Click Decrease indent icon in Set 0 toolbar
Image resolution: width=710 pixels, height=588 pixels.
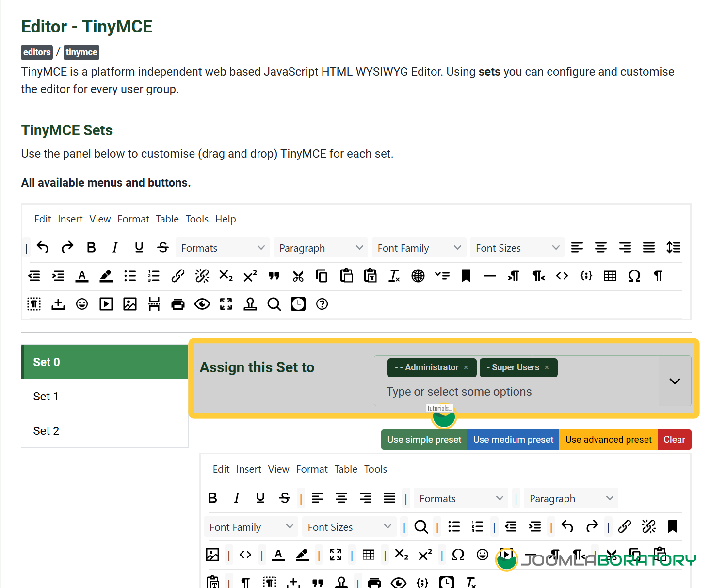click(x=511, y=527)
